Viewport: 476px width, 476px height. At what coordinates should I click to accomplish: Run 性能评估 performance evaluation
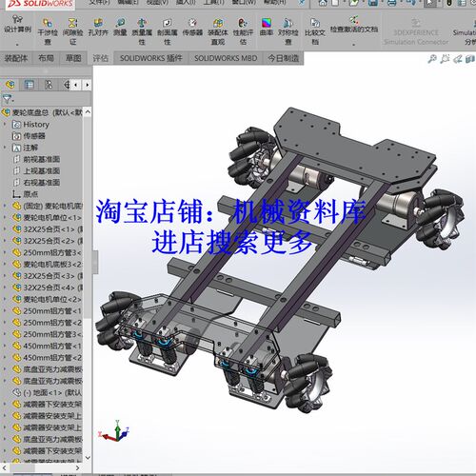point(243,31)
